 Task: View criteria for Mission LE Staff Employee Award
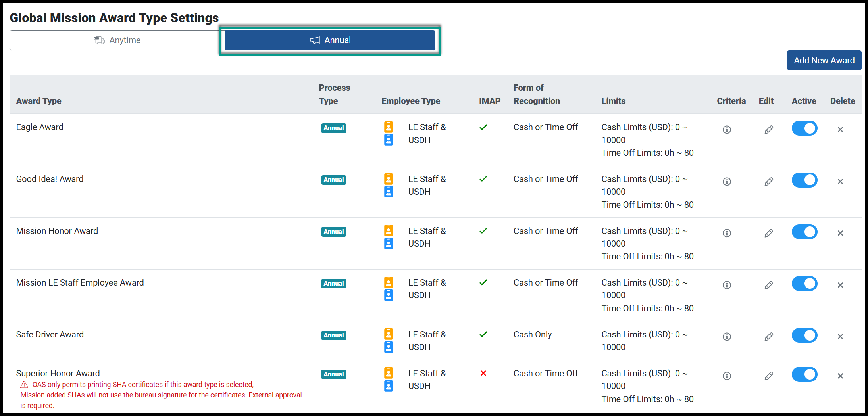[727, 285]
